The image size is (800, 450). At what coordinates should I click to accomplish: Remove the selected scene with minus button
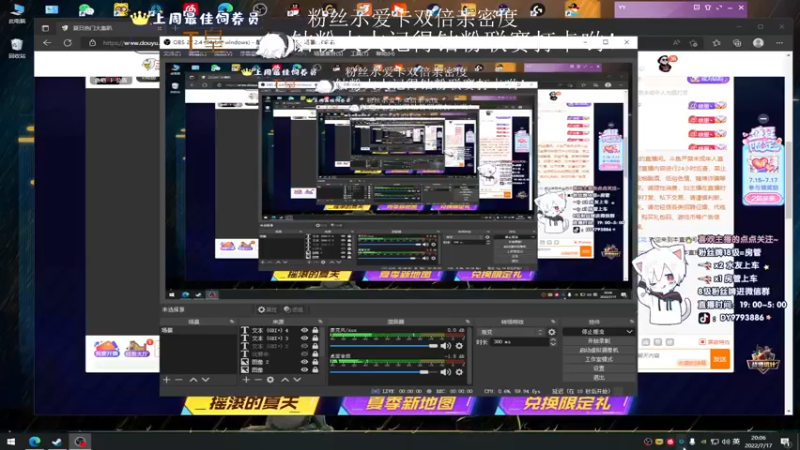click(x=179, y=380)
